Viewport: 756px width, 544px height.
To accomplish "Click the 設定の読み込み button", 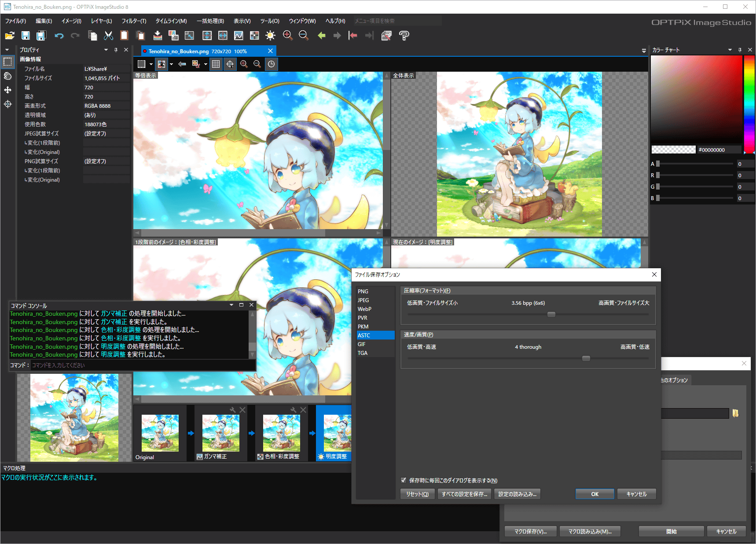I will coord(517,494).
